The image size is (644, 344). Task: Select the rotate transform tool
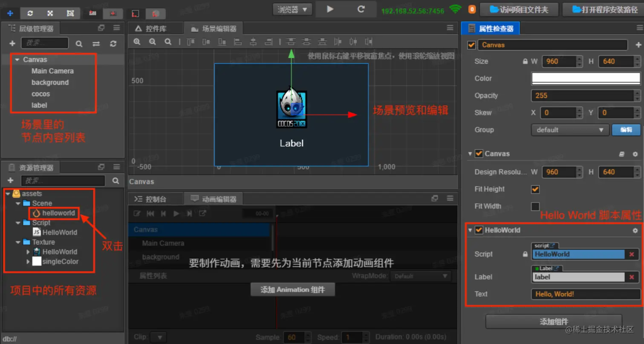(30, 13)
